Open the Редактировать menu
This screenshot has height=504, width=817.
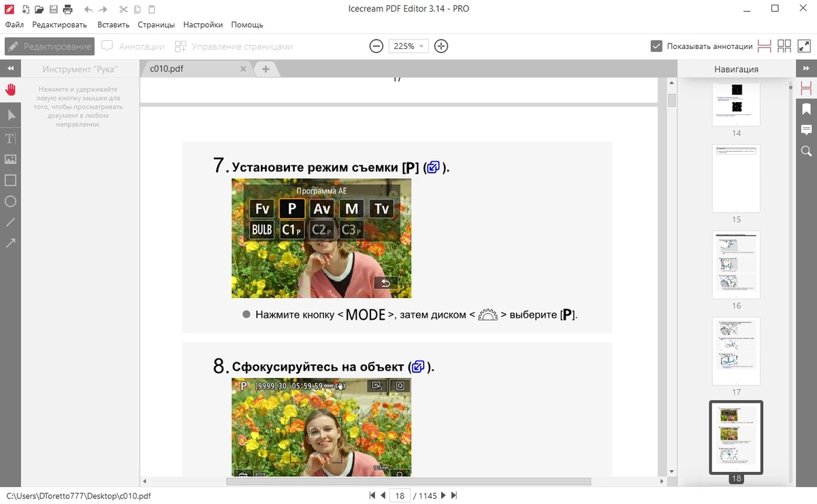[x=59, y=24]
